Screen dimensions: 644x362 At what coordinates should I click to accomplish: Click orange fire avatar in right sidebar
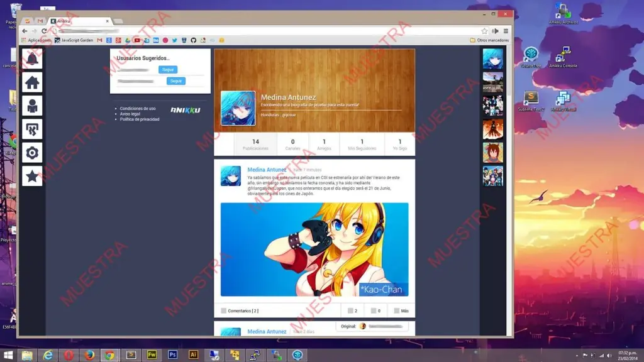(x=493, y=129)
